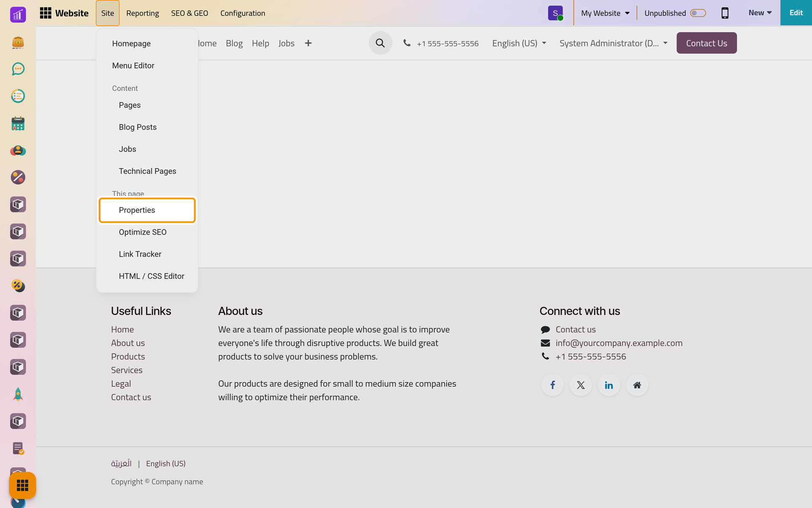Open the Facebook social icon in footer
Screen dimensions: 812x508
point(552,385)
